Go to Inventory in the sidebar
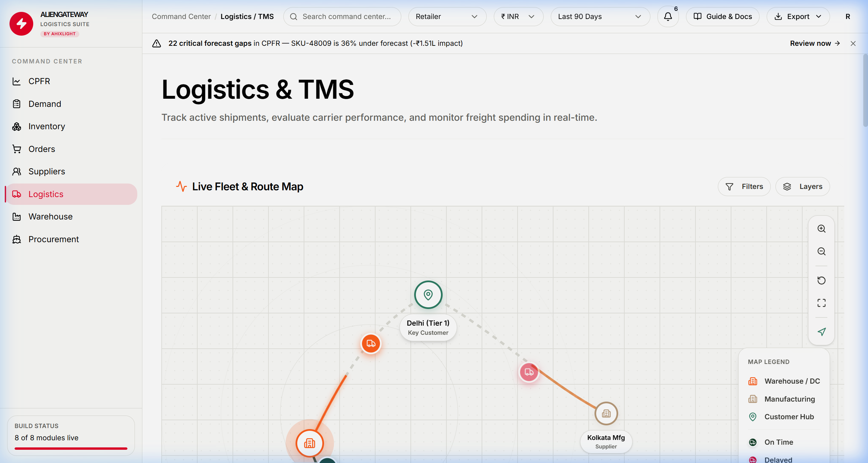Screen dimensions: 868x463 point(71,127)
